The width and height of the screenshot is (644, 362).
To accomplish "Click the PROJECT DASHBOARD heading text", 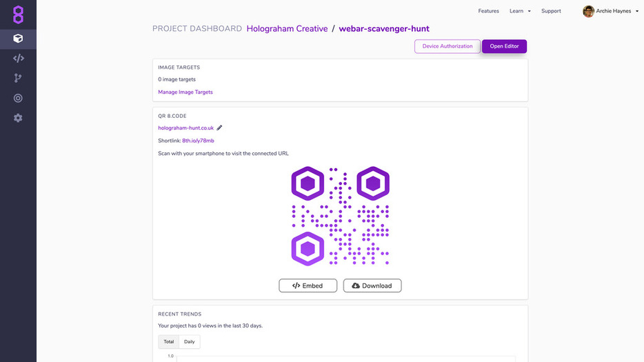I will pyautogui.click(x=197, y=29).
